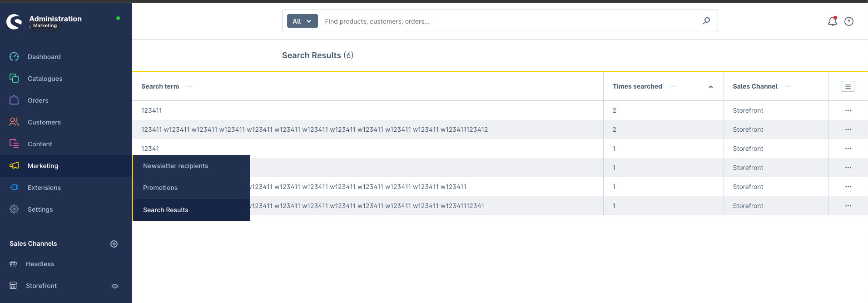The height and width of the screenshot is (303, 868).
Task: Click the notifications bell icon
Action: 832,21
